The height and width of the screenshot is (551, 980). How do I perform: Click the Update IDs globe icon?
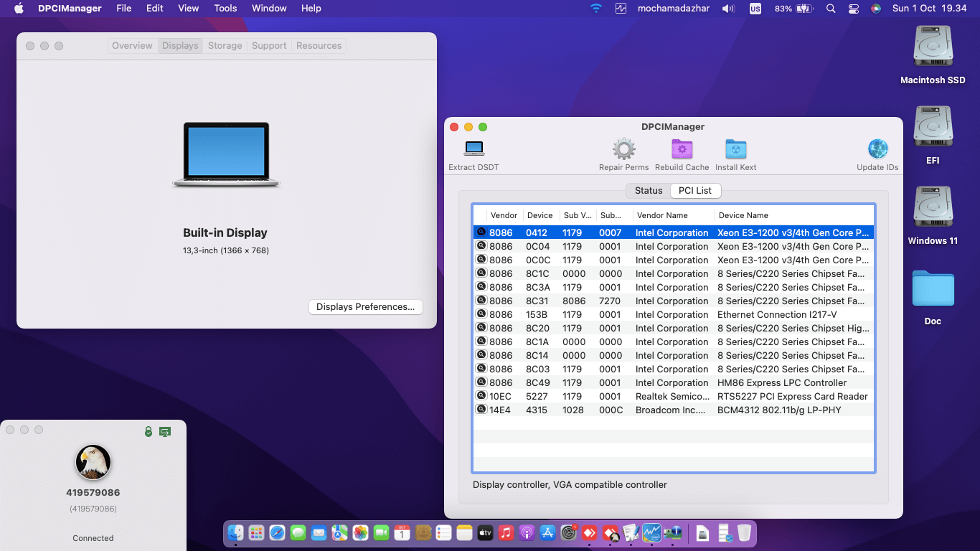coord(877,149)
